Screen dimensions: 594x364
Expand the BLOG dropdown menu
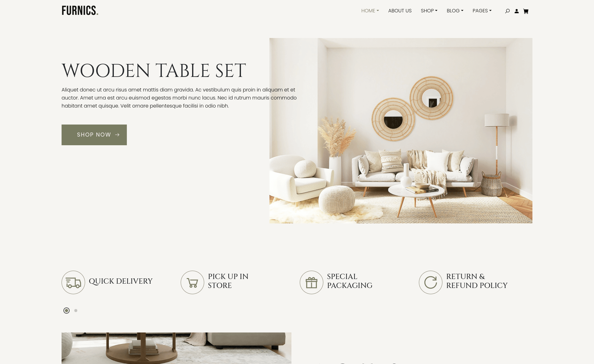(x=455, y=11)
